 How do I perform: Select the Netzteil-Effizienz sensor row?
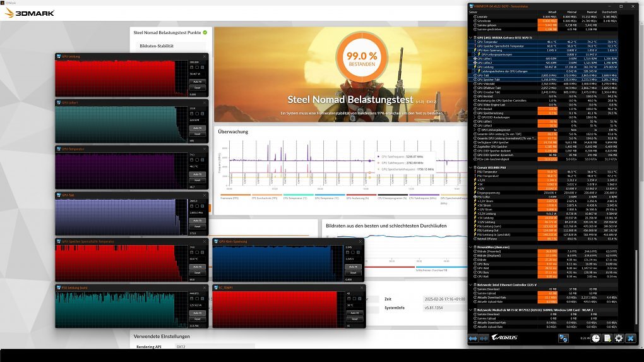[544, 239]
